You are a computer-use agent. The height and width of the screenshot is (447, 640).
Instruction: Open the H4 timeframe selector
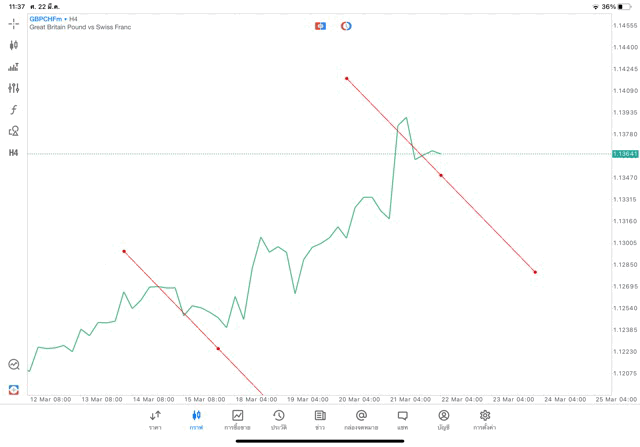pos(14,153)
